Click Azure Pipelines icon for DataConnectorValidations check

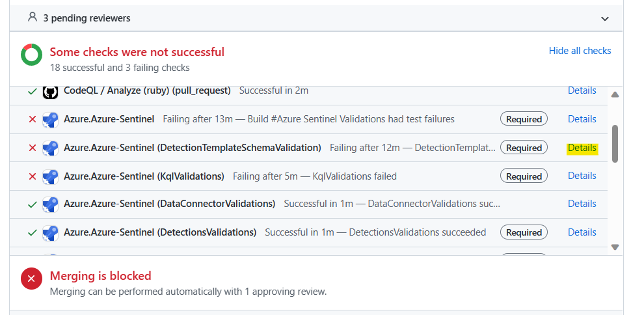pos(50,204)
